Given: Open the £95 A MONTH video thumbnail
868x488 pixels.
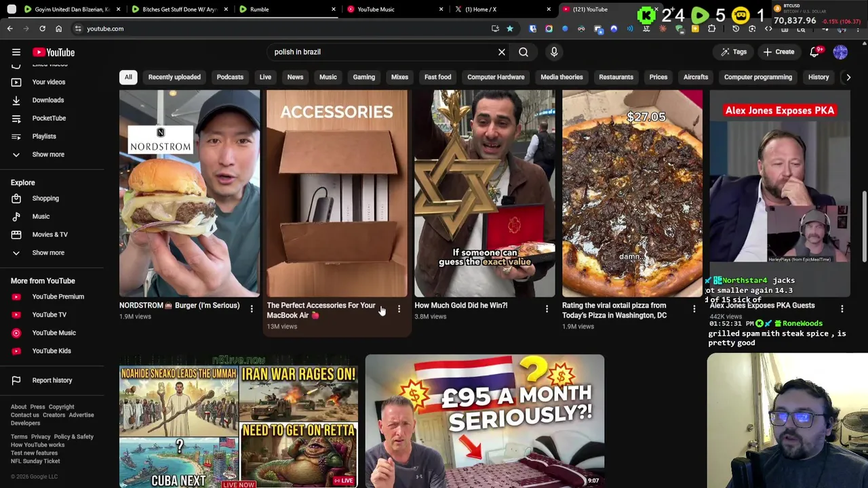Looking at the screenshot, I should click(485, 421).
